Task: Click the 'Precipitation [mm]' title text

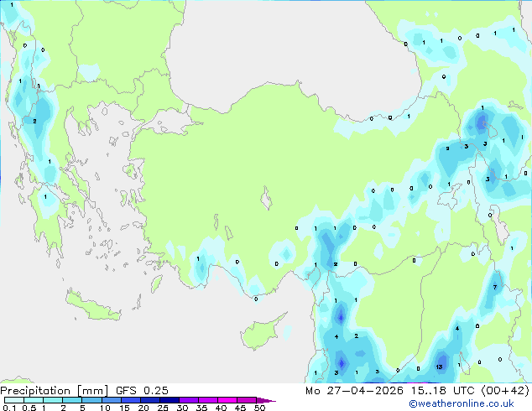Action: point(55,391)
